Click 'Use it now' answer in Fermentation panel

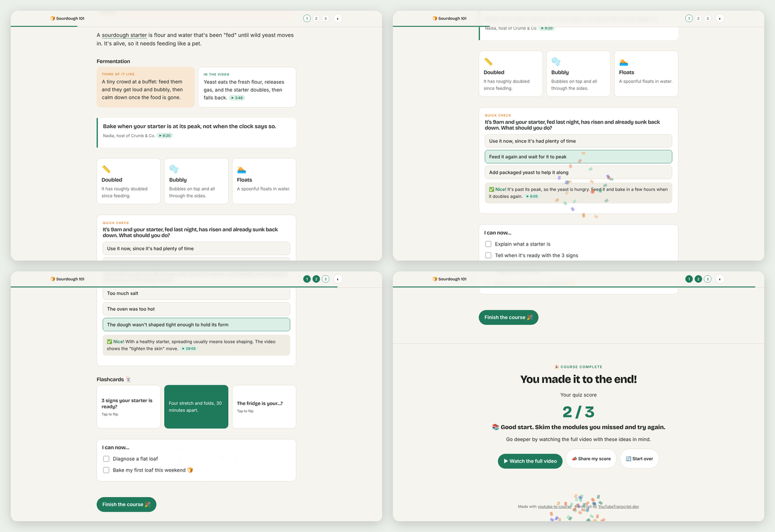[x=196, y=249]
